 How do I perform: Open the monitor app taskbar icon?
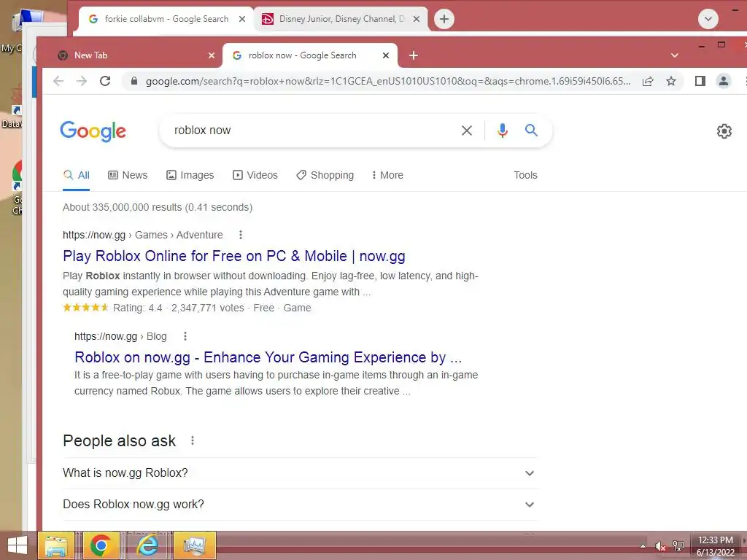(x=195, y=545)
